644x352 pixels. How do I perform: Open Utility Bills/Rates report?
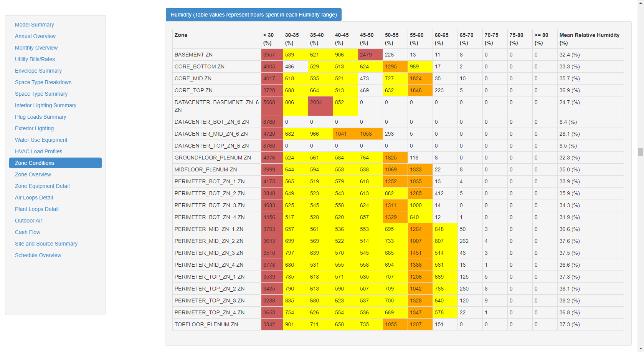click(35, 59)
